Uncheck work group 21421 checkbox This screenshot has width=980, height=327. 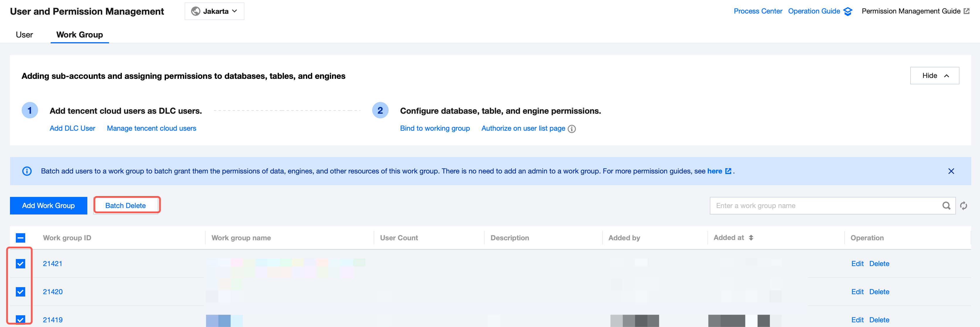[21, 263]
